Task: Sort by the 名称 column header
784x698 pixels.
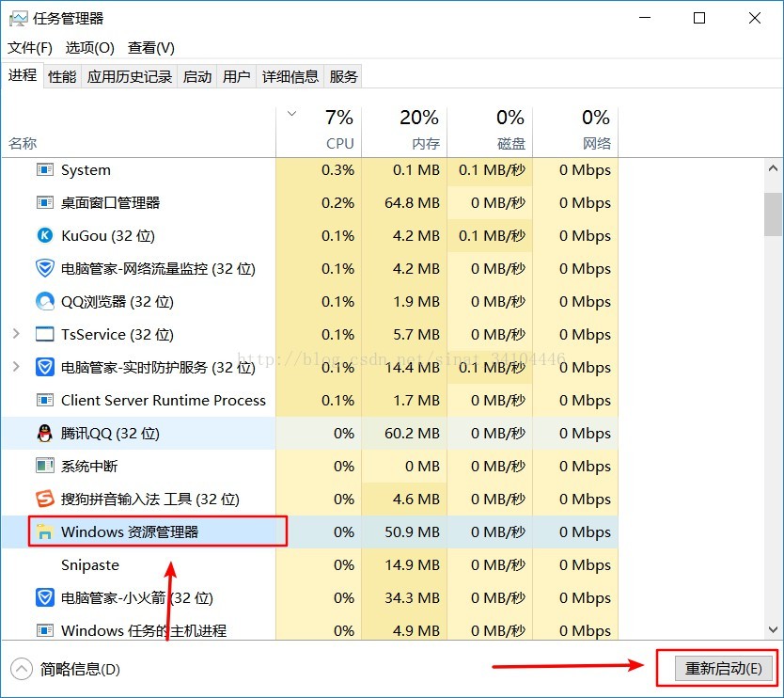Action: point(138,132)
